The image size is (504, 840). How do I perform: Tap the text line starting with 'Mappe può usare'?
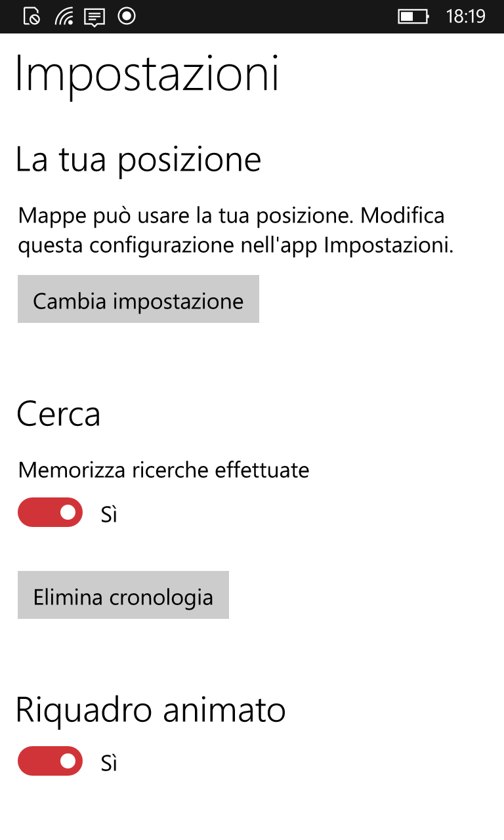232,216
